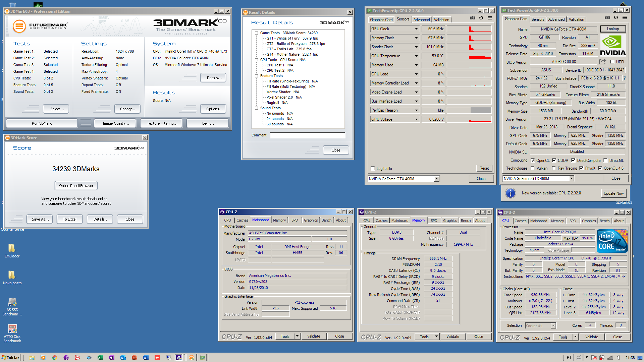Open hamburger menu in GPU-Z Sensors window
This screenshot has width=644, height=362.
click(x=490, y=18)
